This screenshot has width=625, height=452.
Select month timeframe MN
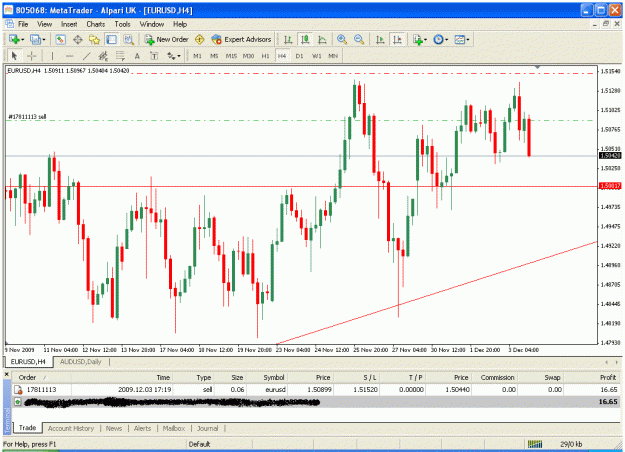point(333,56)
